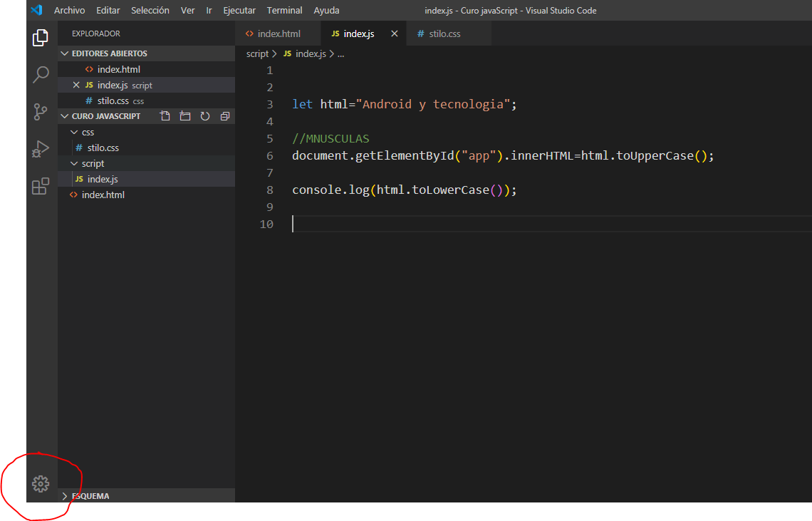Expand the ESQUEMA outline section
Viewport: 812px width, 521px height.
click(x=65, y=496)
